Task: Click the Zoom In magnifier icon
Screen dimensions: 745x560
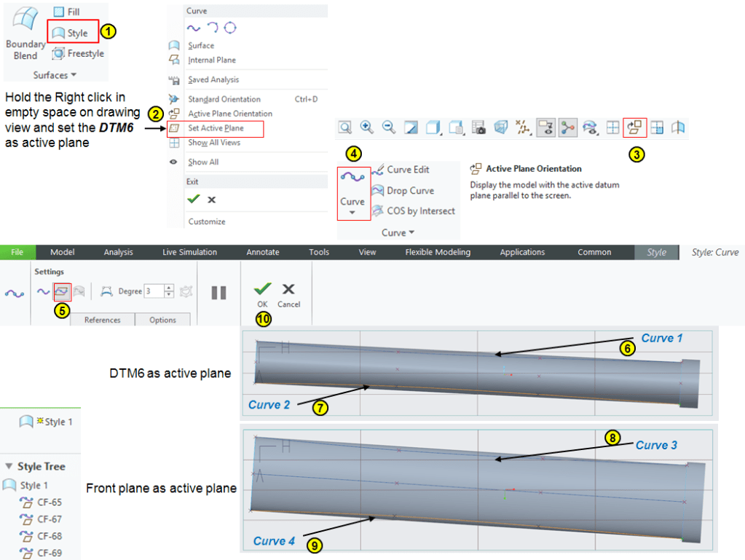Action: pyautogui.click(x=367, y=127)
